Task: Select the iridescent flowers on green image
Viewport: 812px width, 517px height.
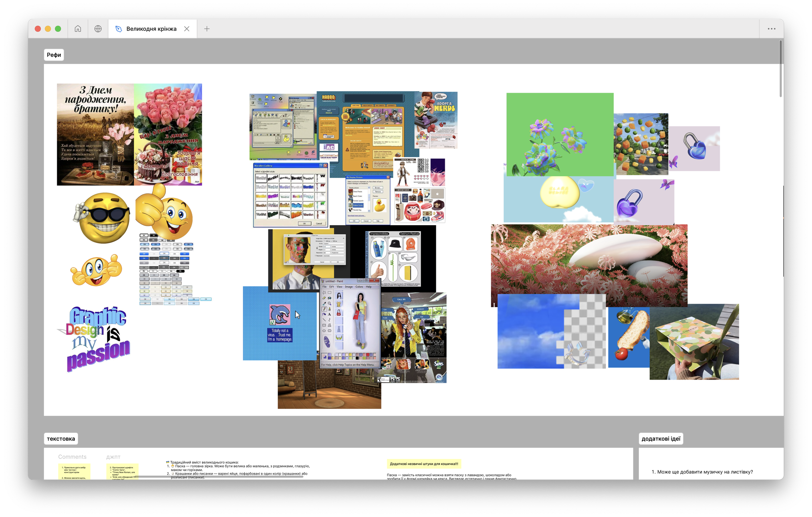Action: tap(560, 135)
